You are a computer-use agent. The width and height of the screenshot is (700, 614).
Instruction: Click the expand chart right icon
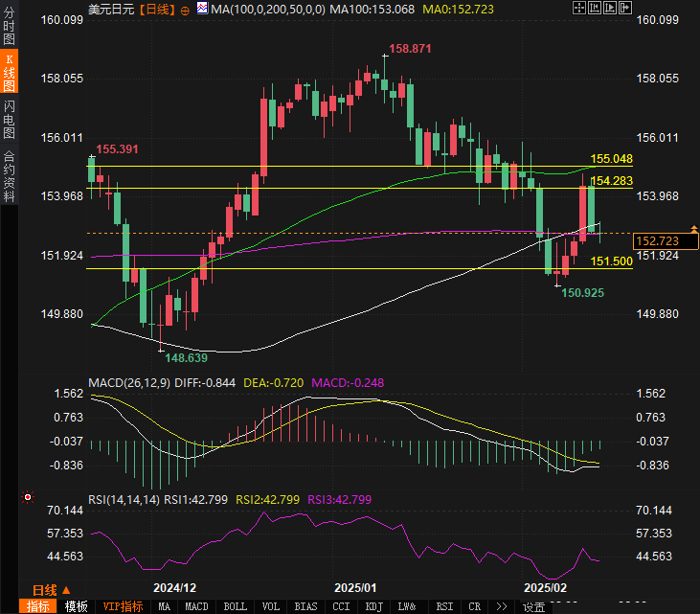(609, 8)
